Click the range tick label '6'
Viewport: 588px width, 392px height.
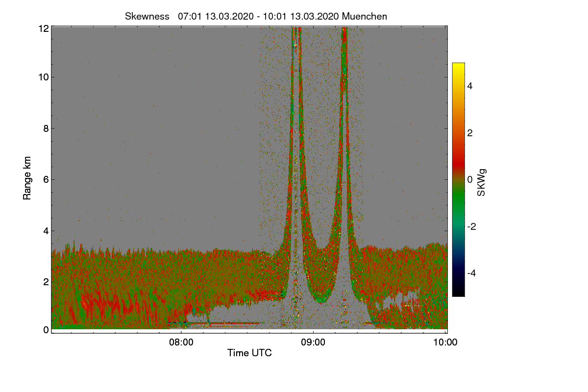click(46, 179)
